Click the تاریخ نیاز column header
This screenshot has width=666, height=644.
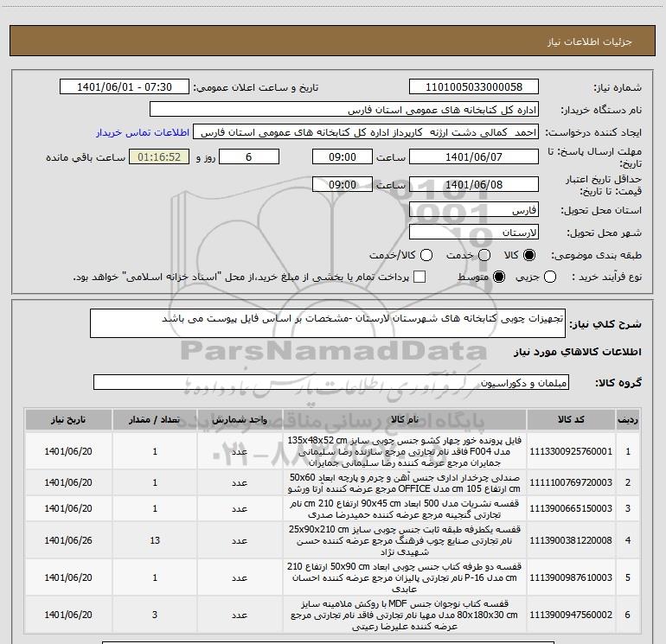(x=68, y=420)
